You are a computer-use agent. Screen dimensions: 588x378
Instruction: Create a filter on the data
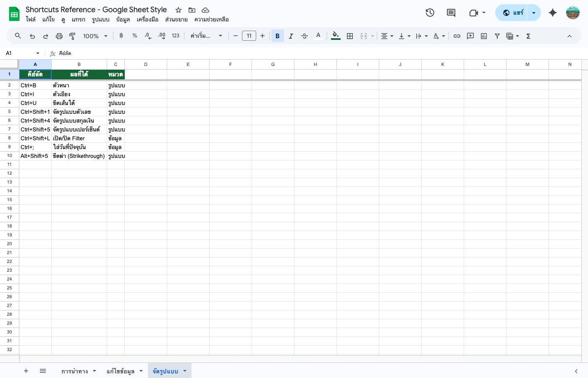[497, 36]
